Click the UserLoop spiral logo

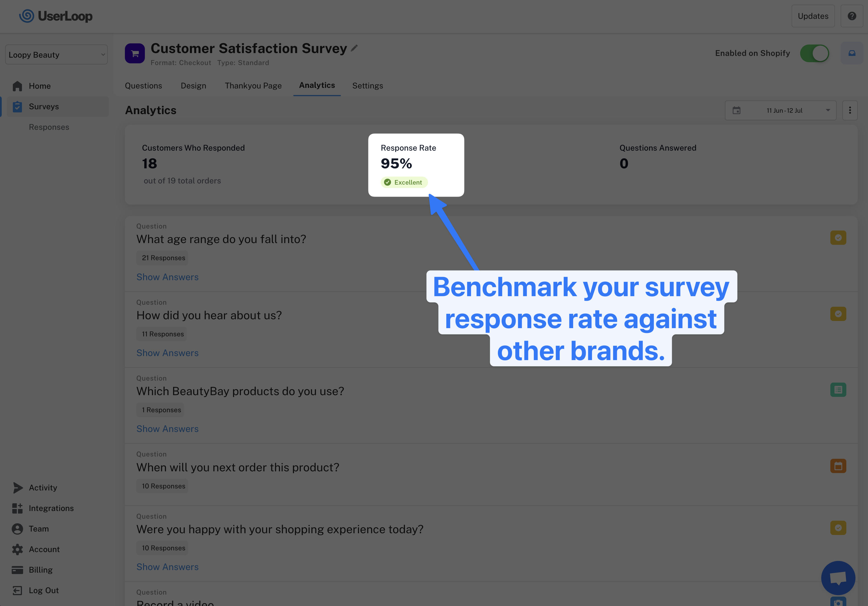27,16
